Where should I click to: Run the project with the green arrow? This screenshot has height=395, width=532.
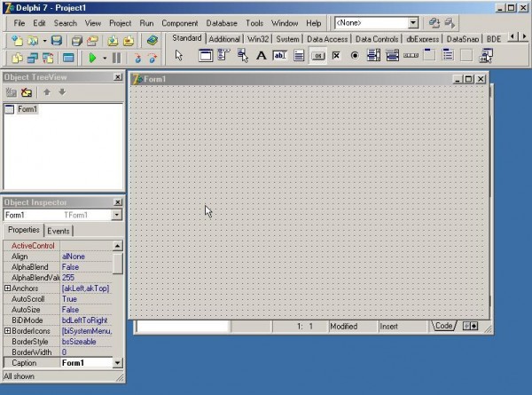tap(92, 58)
